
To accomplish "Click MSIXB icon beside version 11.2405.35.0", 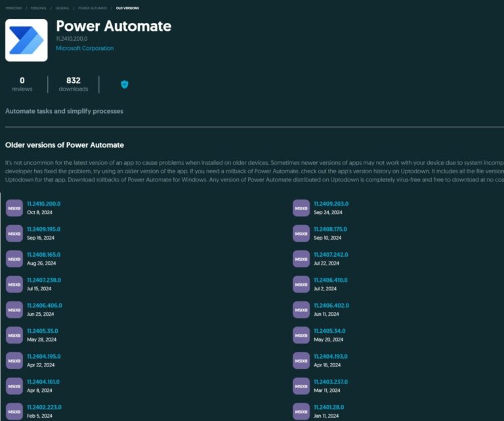I will tap(14, 336).
